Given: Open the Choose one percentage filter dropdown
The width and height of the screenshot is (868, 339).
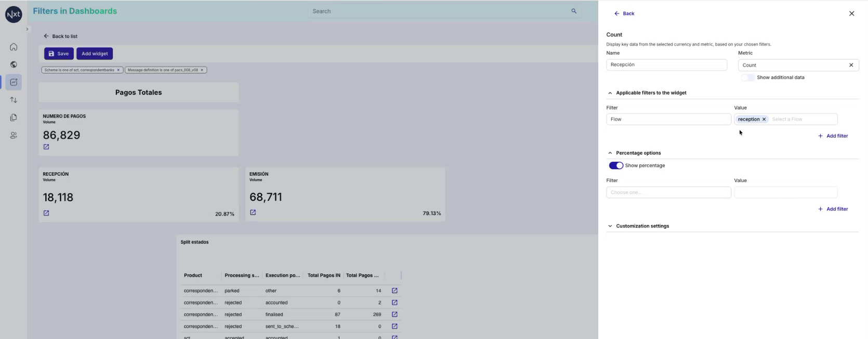Looking at the screenshot, I should [x=668, y=192].
